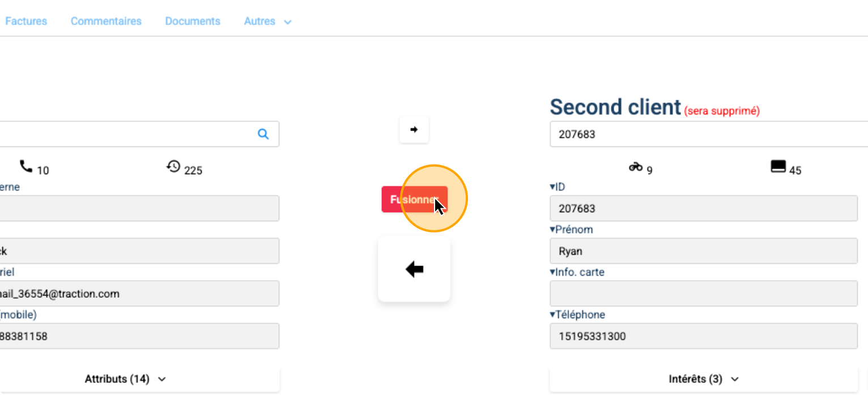Expand the Intérêts (3) section
The height and width of the screenshot is (397, 868).
(x=704, y=379)
